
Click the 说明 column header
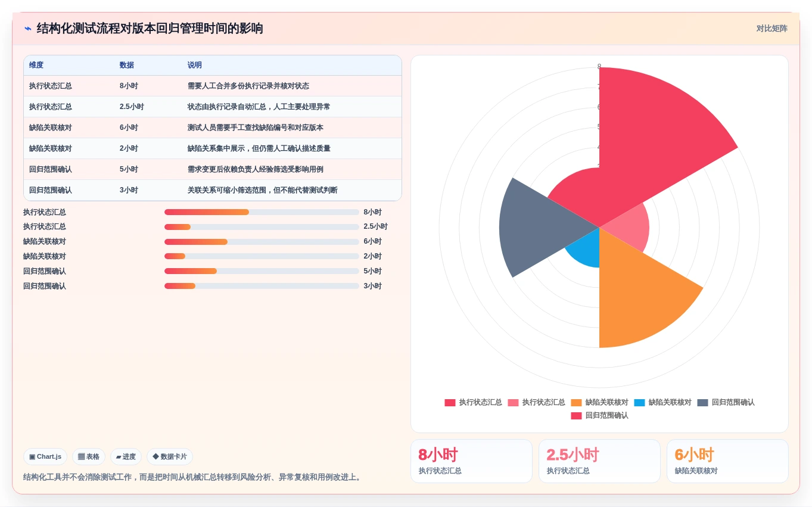pyautogui.click(x=195, y=66)
